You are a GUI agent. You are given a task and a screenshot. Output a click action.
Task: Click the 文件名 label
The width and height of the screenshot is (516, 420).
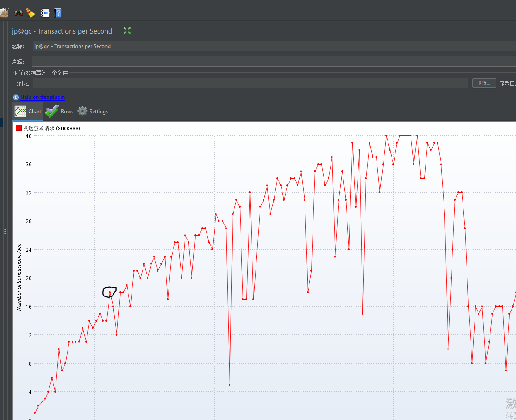(x=21, y=83)
